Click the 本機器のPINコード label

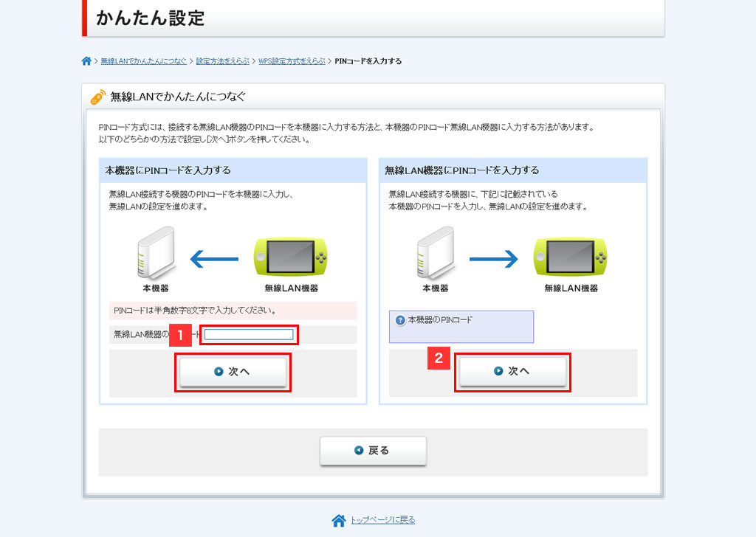pos(440,320)
